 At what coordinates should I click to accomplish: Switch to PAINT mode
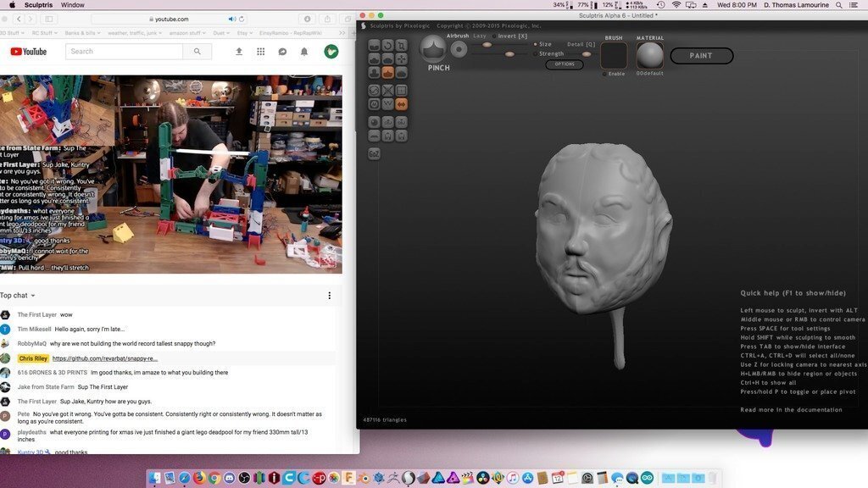(701, 56)
